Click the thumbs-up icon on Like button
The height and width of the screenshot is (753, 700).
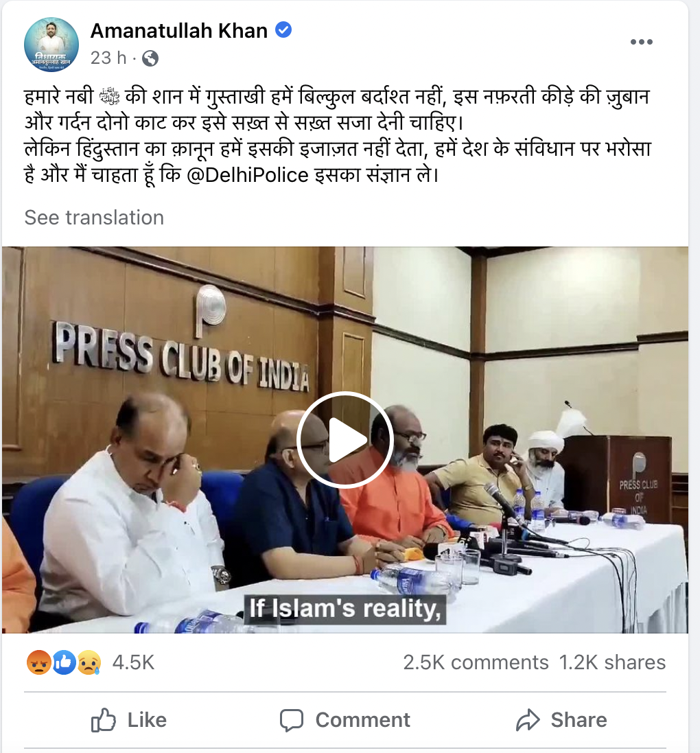(104, 720)
